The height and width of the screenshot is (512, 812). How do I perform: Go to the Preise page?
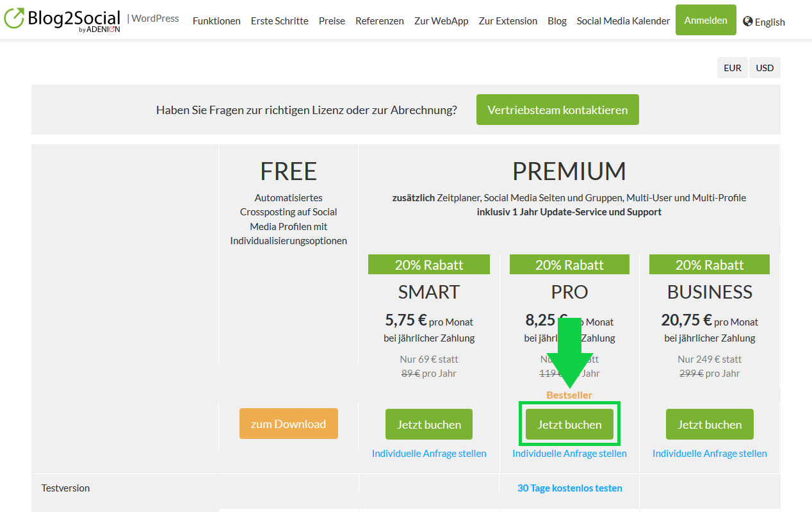(332, 21)
